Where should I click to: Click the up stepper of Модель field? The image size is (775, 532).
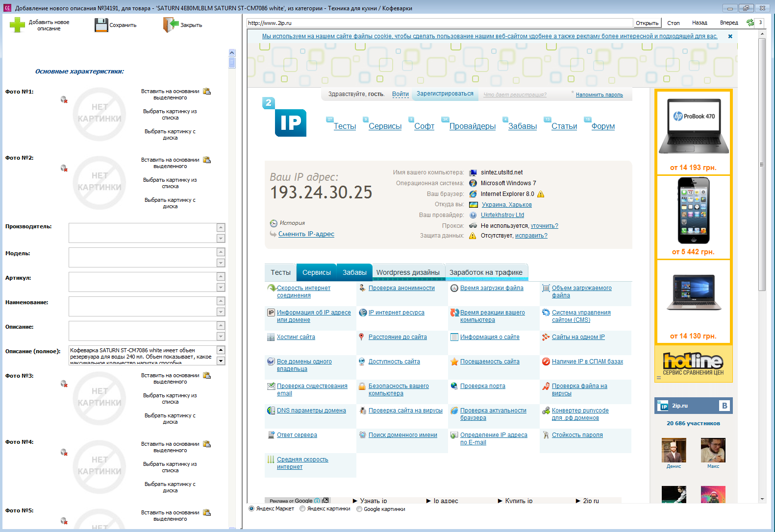(x=221, y=252)
